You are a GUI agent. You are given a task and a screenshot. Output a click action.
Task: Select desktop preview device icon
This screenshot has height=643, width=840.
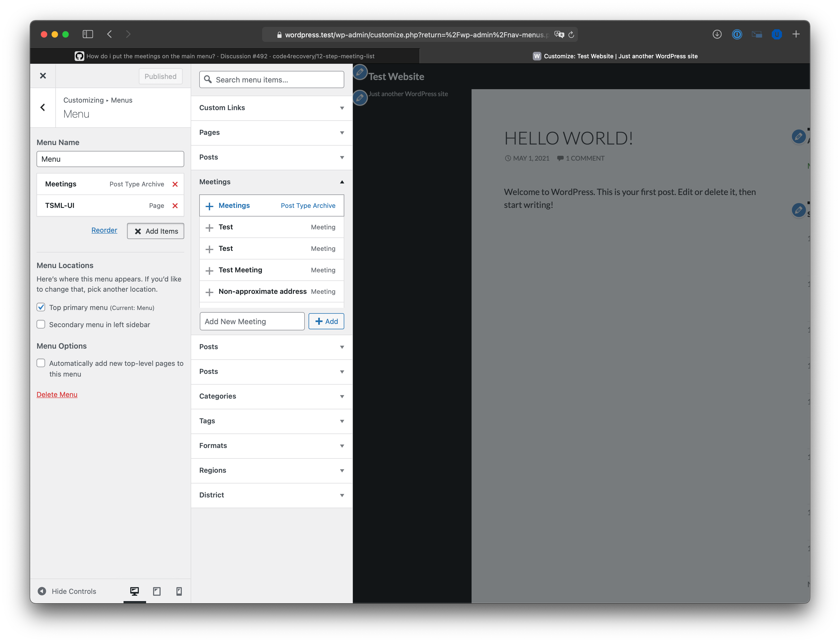(134, 591)
